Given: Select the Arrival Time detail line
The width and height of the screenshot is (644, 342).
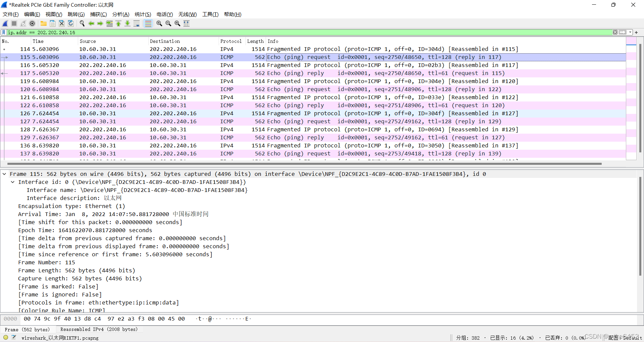Looking at the screenshot, I should pyautogui.click(x=113, y=214).
